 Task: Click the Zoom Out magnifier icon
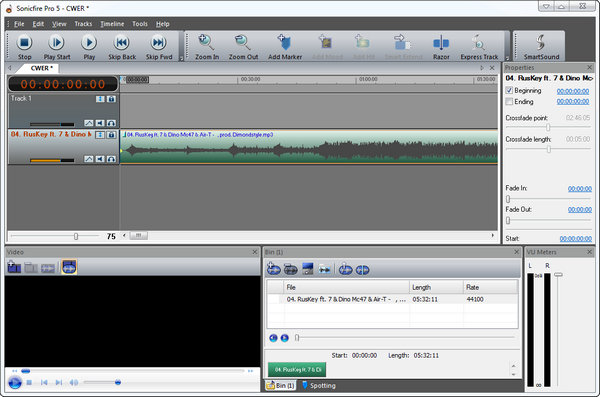tap(243, 42)
